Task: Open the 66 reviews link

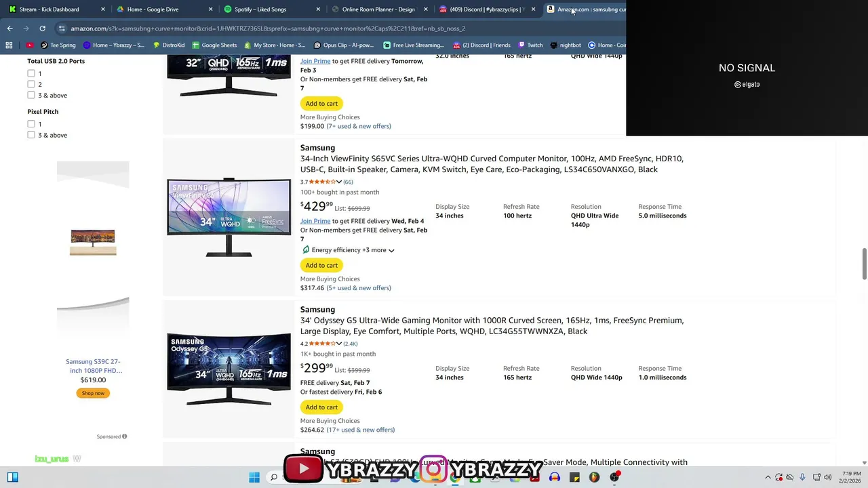Action: pyautogui.click(x=348, y=182)
